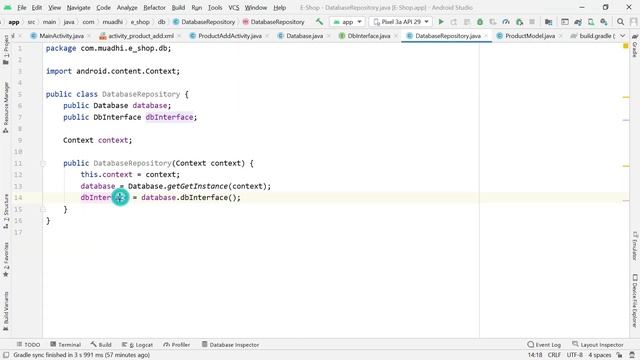The image size is (640, 360).
Task: Click the user account icon at toolbar end
Action: pyautogui.click(x=634, y=22)
